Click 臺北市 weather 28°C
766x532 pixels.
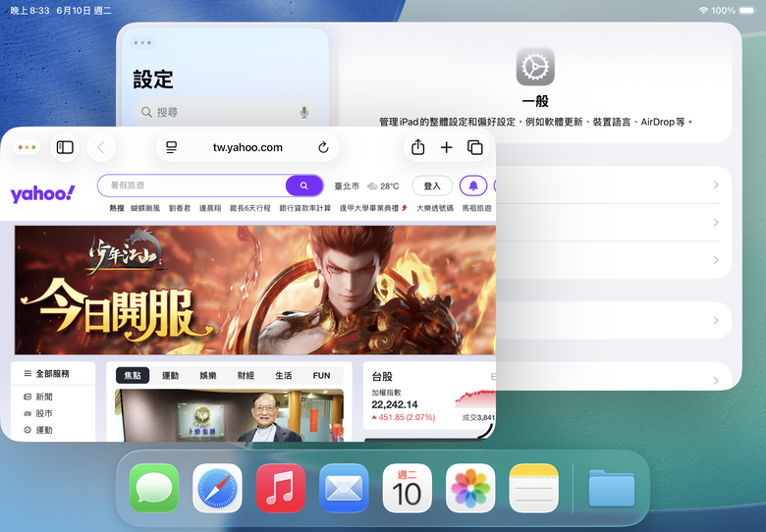point(367,186)
